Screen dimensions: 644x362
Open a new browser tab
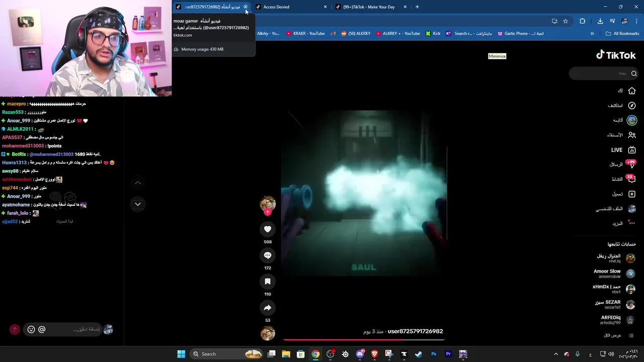point(417,7)
